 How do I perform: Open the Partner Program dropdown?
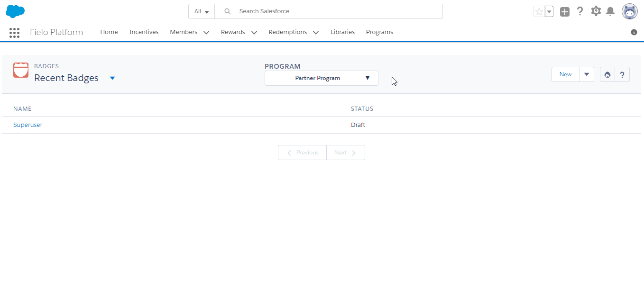322,78
